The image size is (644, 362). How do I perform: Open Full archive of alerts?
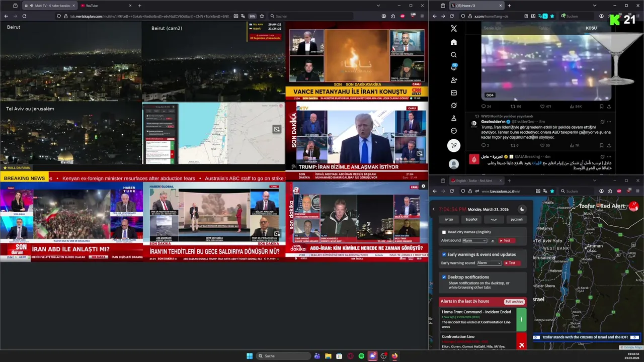click(514, 302)
